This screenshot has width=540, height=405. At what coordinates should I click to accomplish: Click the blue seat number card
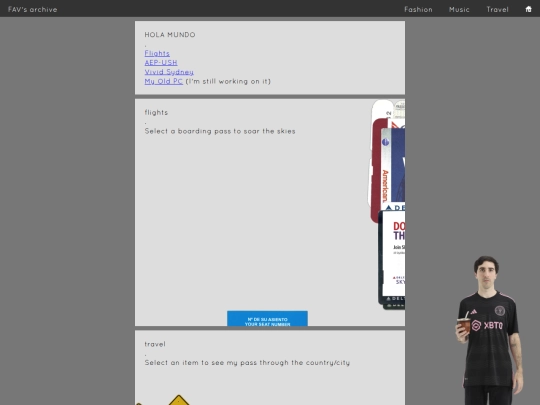(x=267, y=318)
